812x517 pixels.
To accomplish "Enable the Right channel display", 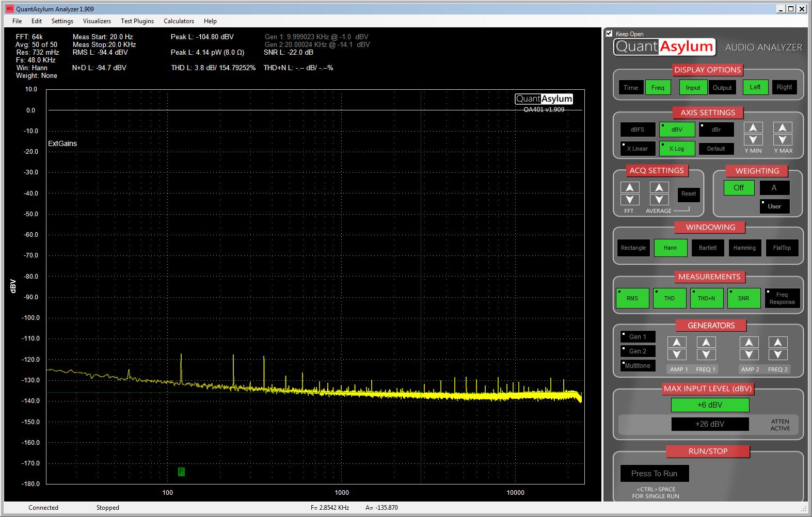I will point(784,87).
